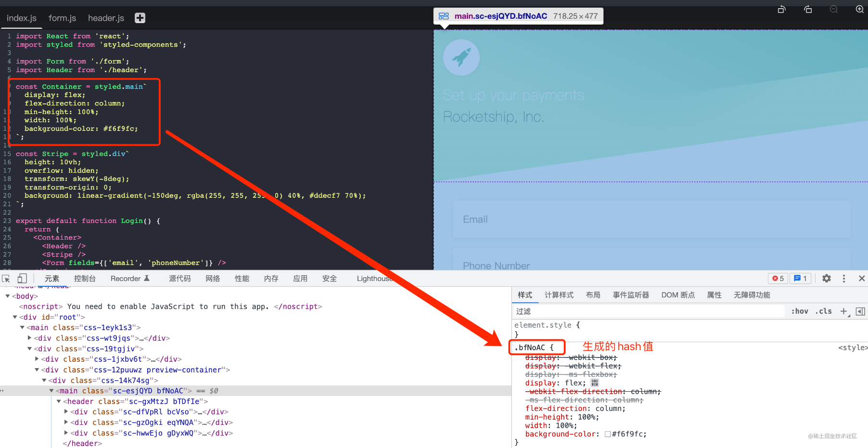
Task: Click the #f6f9fc background color swatch
Action: pyautogui.click(x=608, y=434)
